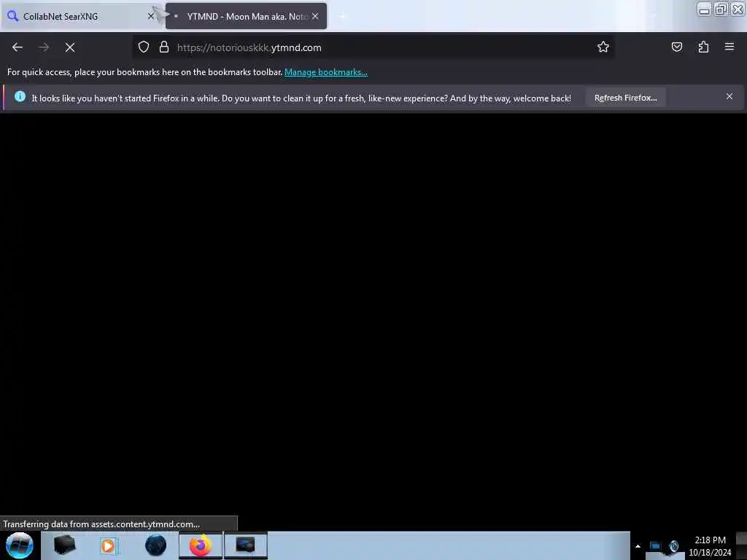Open a new tab with plus button

[342, 16]
